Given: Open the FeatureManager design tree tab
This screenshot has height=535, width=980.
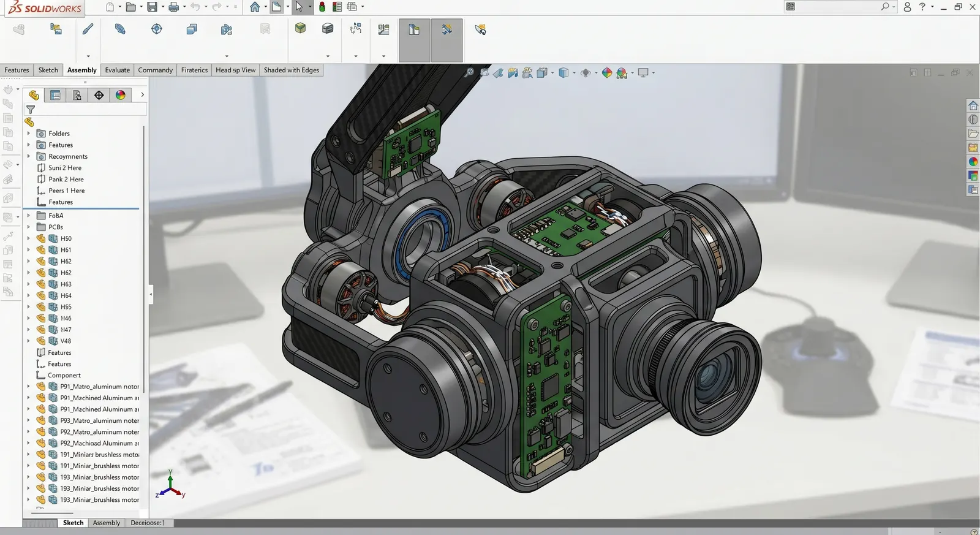Looking at the screenshot, I should tap(34, 95).
